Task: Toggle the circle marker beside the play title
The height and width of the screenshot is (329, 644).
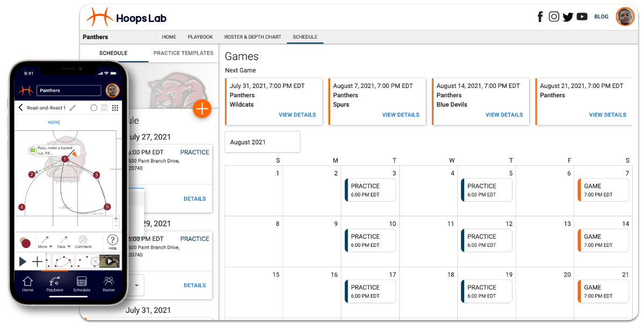Action: coord(94,107)
